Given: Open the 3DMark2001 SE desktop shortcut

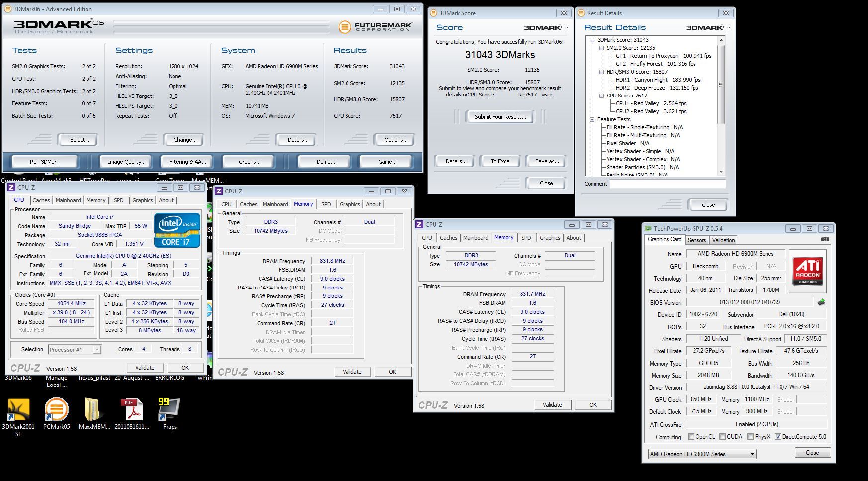Looking at the screenshot, I should (18, 417).
